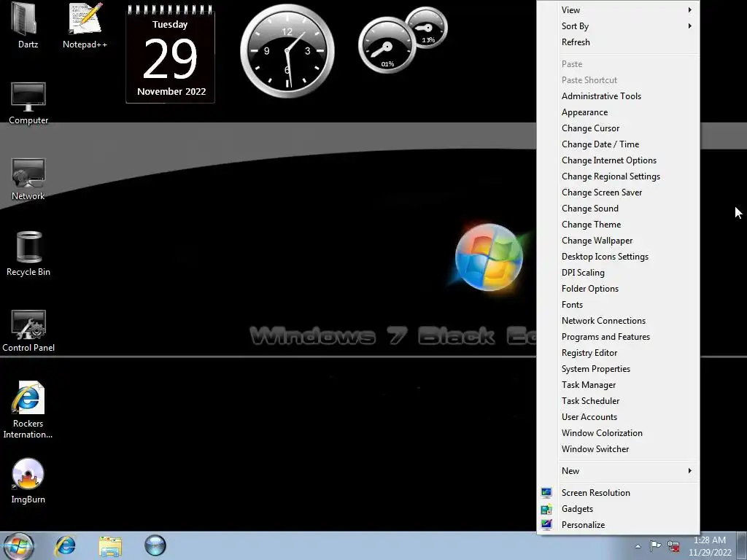Select User Accounts

(619, 417)
